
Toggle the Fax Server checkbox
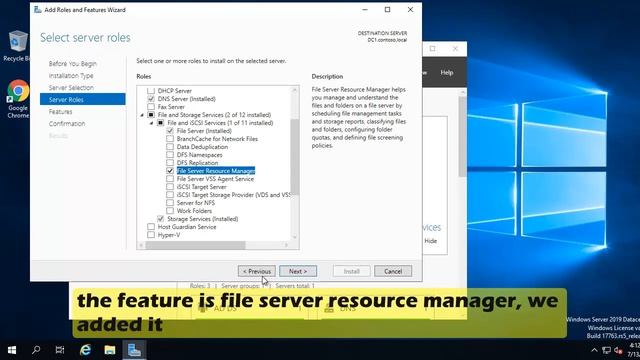(x=151, y=107)
